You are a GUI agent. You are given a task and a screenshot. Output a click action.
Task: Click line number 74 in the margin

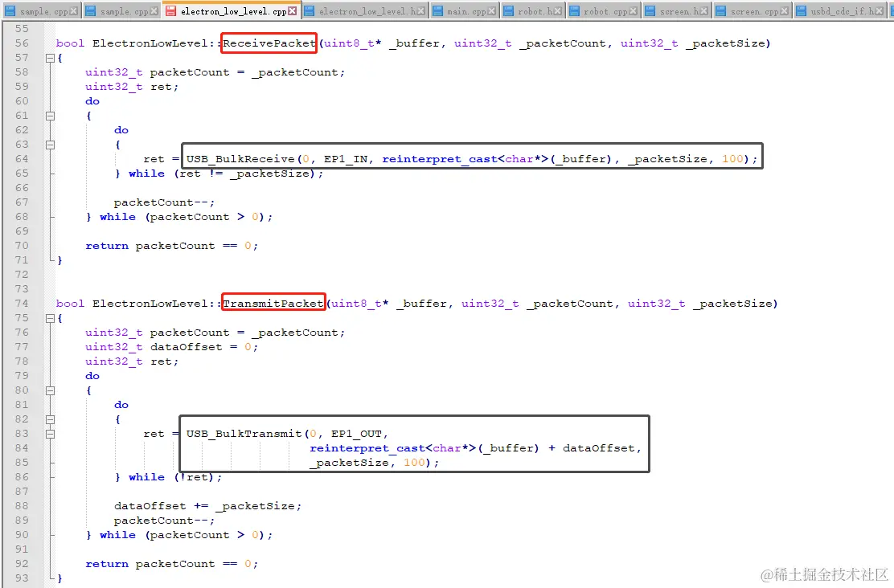click(22, 303)
